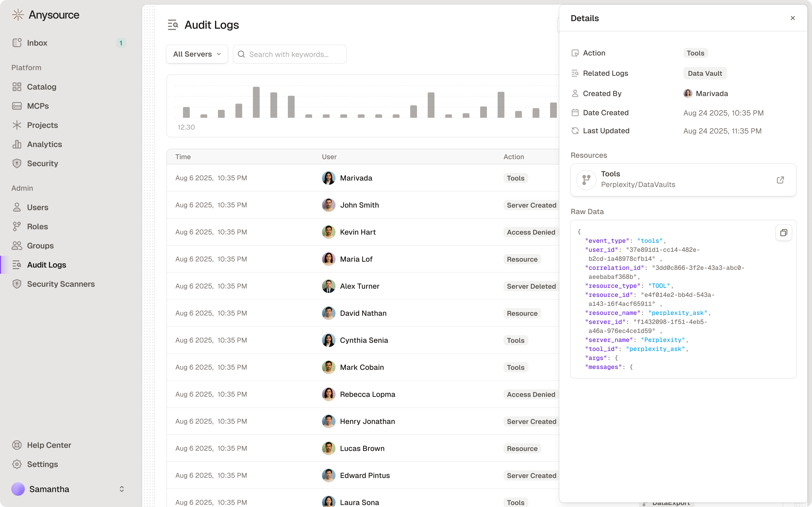Copy the raw data JSON
Screen dimensions: 812x507
click(784, 233)
